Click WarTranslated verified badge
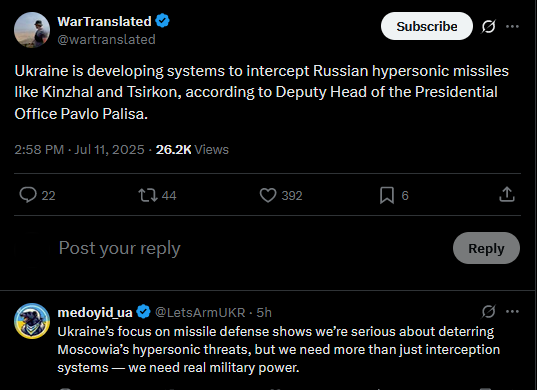 click(x=162, y=21)
